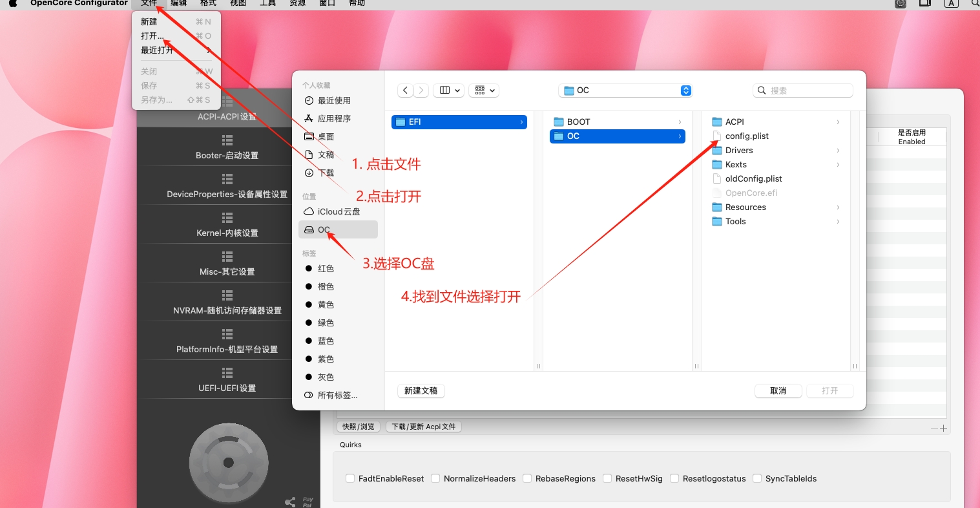Choose 新建 from the file menu

coord(176,21)
